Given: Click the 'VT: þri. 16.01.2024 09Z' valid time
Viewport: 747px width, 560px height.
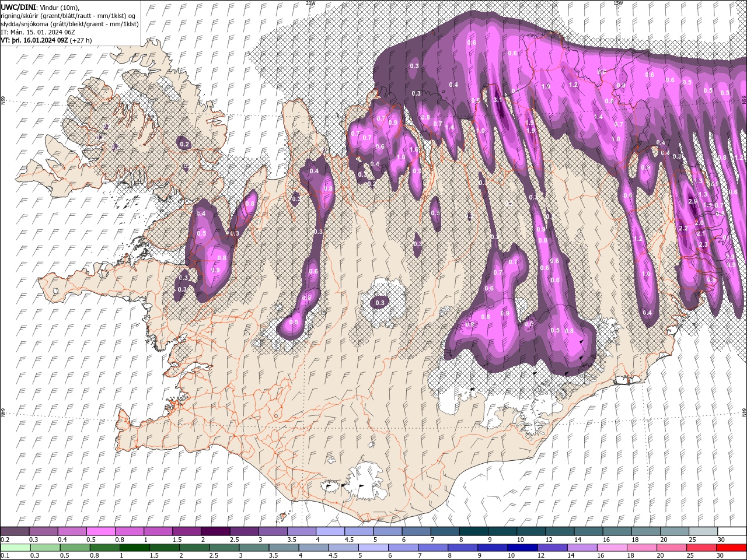Looking at the screenshot, I should click(35, 41).
